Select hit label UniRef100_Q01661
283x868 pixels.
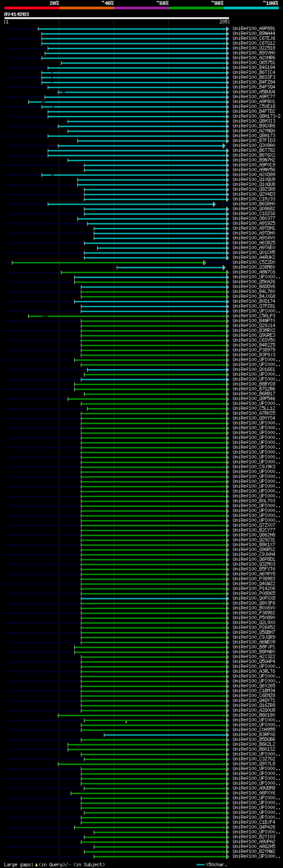pyautogui.click(x=254, y=370)
